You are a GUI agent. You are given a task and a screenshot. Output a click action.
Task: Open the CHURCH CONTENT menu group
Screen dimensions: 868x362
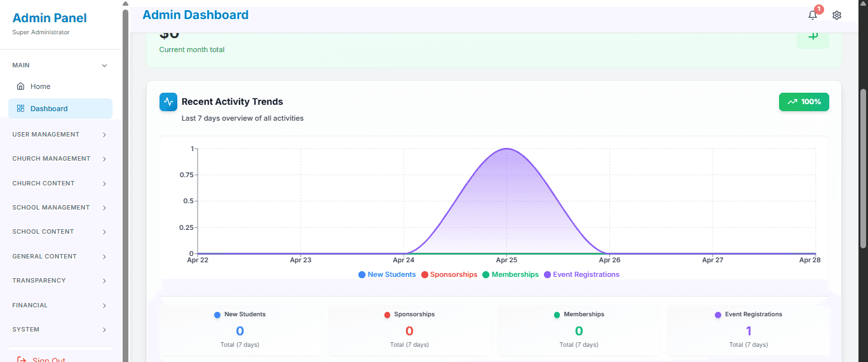pyautogui.click(x=60, y=184)
